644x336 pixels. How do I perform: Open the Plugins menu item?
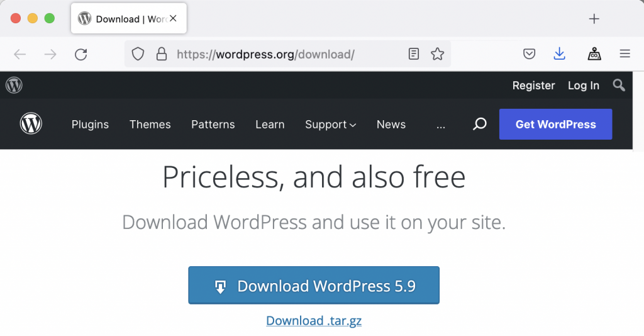coord(90,125)
